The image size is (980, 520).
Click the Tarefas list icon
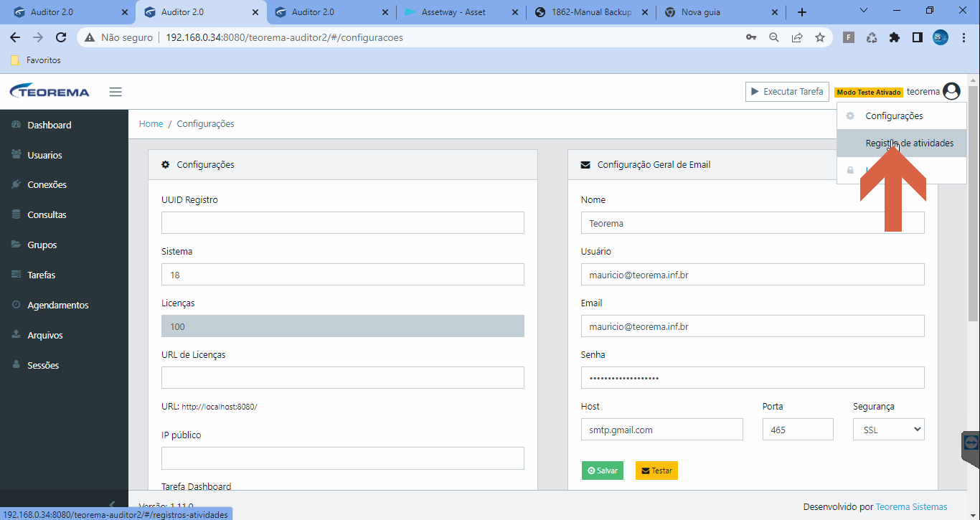(17, 275)
